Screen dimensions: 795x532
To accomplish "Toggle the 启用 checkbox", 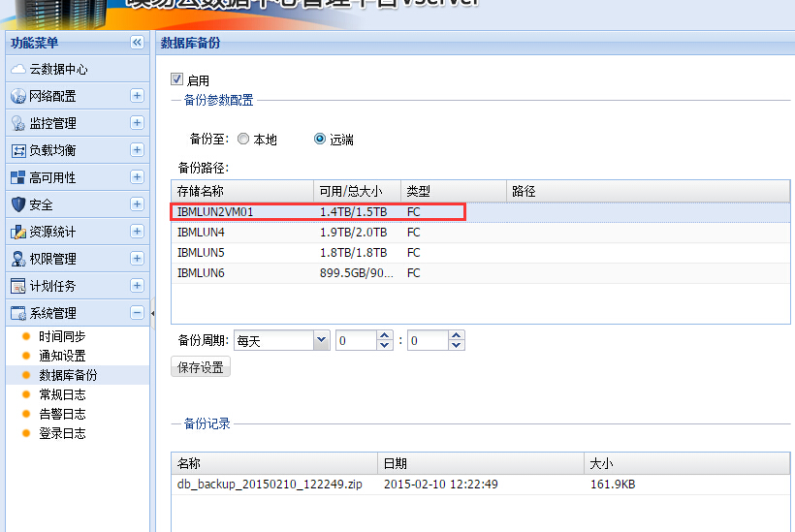I will 176,79.
